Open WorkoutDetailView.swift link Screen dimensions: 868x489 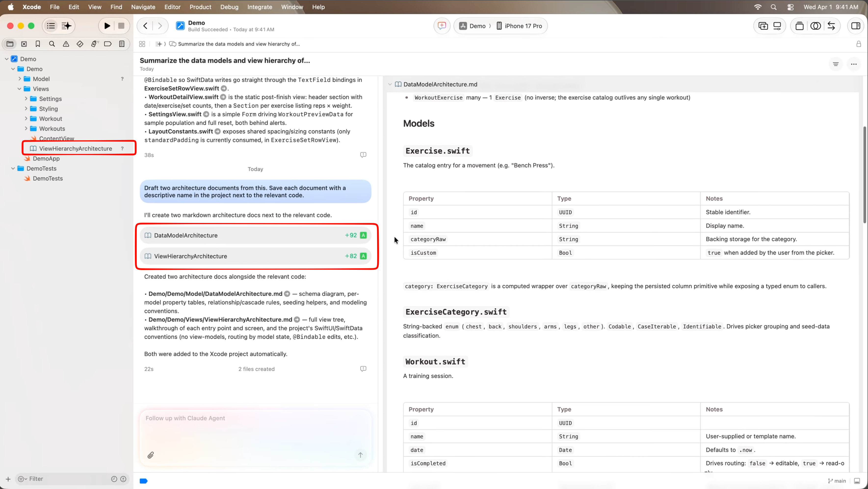pyautogui.click(x=184, y=97)
